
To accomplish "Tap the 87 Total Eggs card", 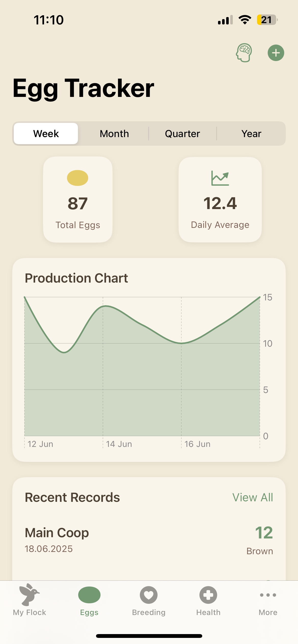I will click(x=78, y=200).
